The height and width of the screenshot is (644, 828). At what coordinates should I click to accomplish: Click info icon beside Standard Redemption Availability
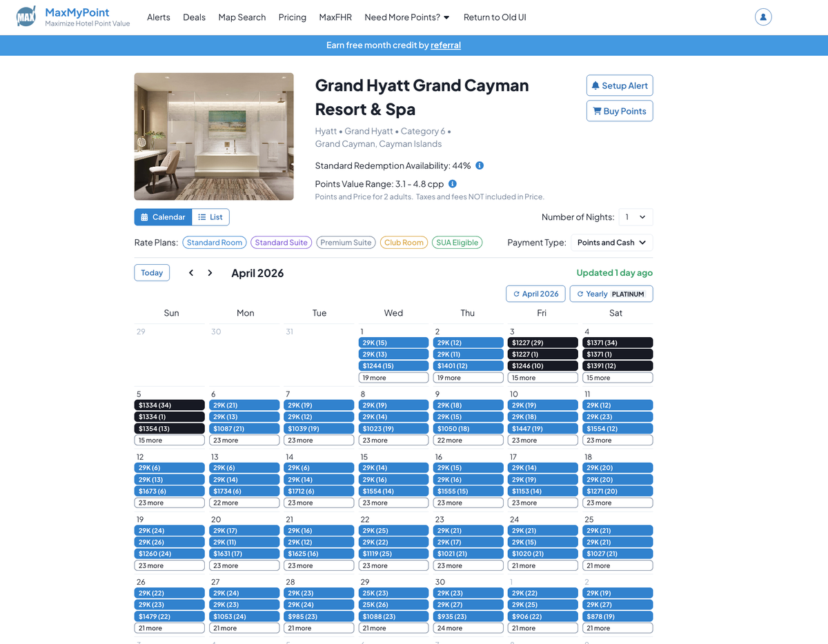tap(480, 165)
